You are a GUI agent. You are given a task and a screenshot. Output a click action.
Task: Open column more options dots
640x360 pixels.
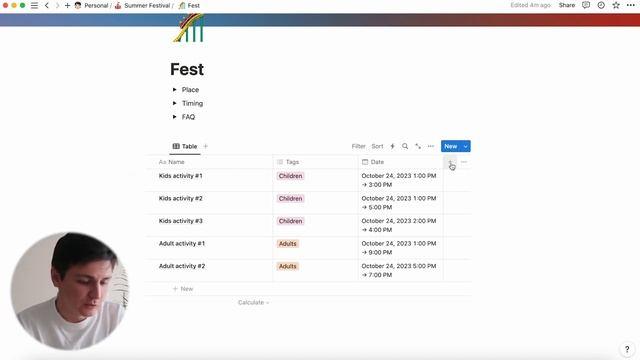point(464,162)
